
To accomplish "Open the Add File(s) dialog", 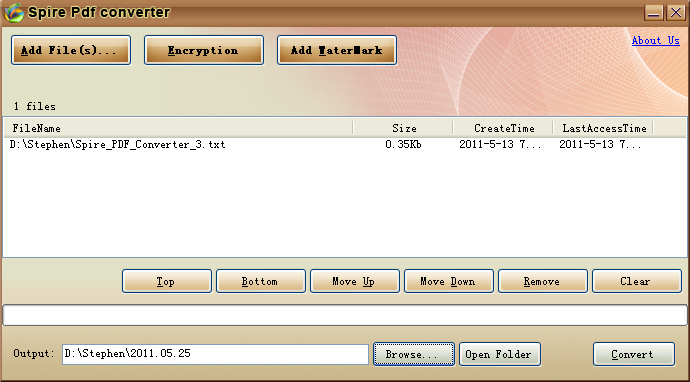I will 71,50.
